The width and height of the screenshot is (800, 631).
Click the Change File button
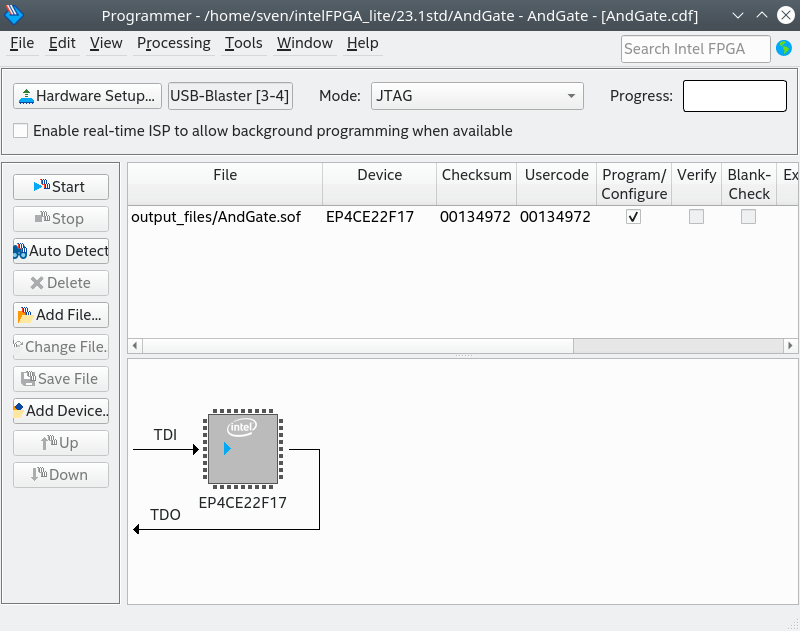61,347
